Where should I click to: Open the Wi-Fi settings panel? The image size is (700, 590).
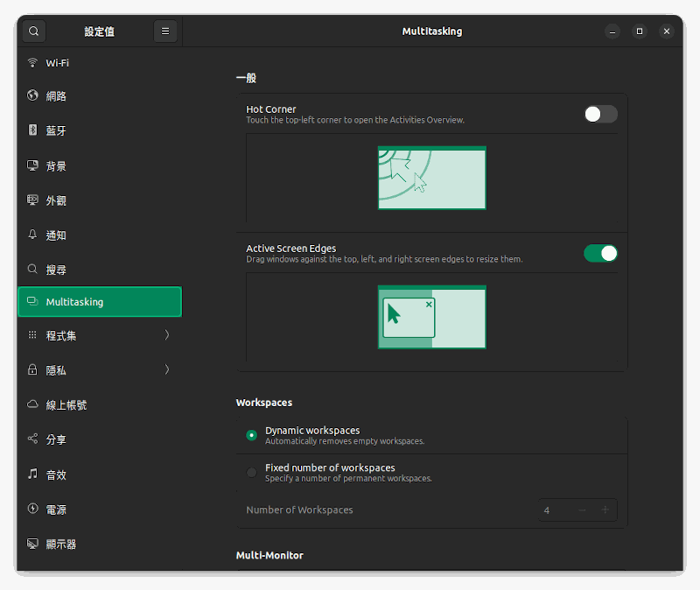click(100, 63)
